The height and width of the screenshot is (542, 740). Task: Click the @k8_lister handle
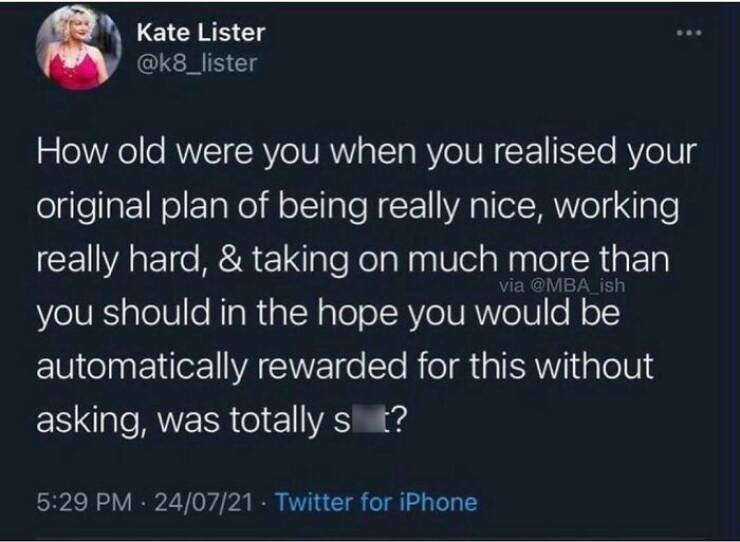(x=197, y=65)
